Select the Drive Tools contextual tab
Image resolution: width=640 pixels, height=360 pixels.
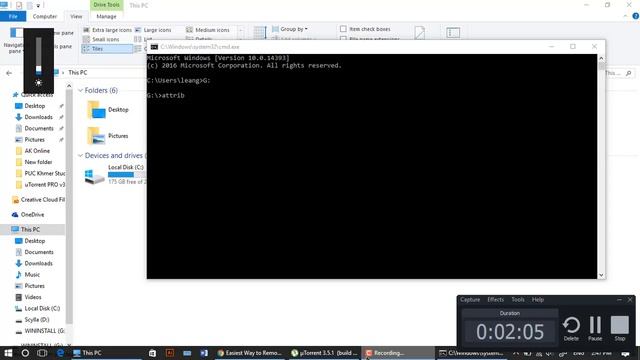click(107, 5)
